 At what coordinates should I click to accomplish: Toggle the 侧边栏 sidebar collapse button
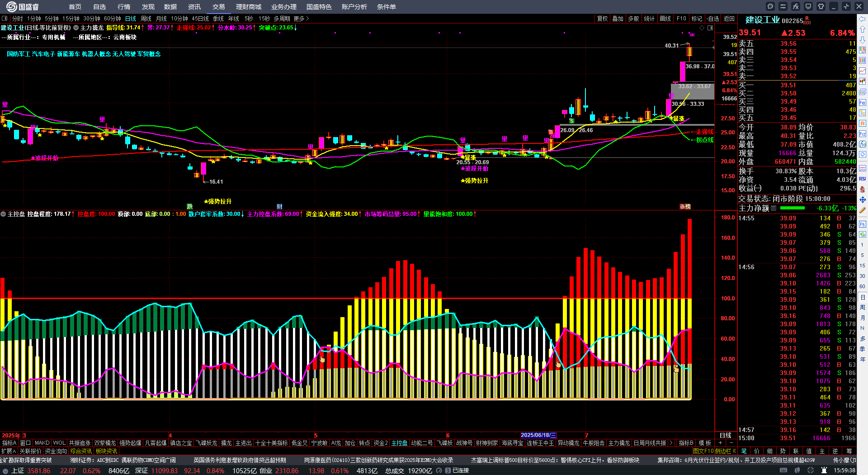click(x=726, y=451)
